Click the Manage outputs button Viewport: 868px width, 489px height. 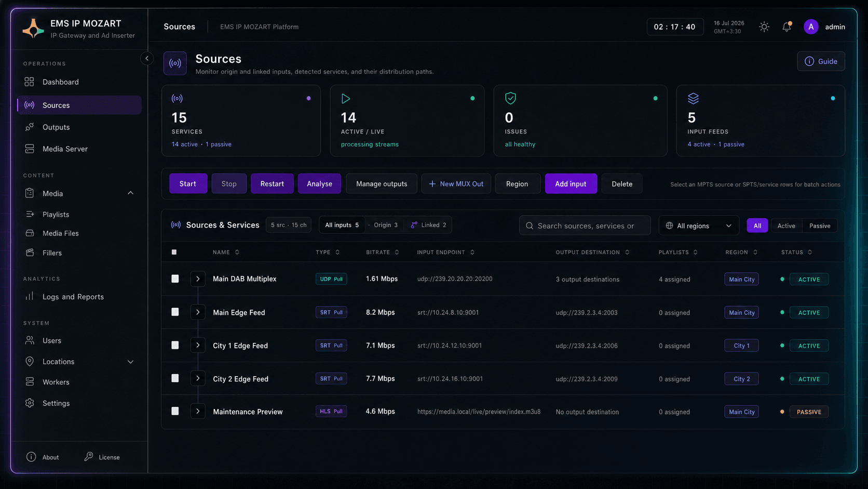382,183
